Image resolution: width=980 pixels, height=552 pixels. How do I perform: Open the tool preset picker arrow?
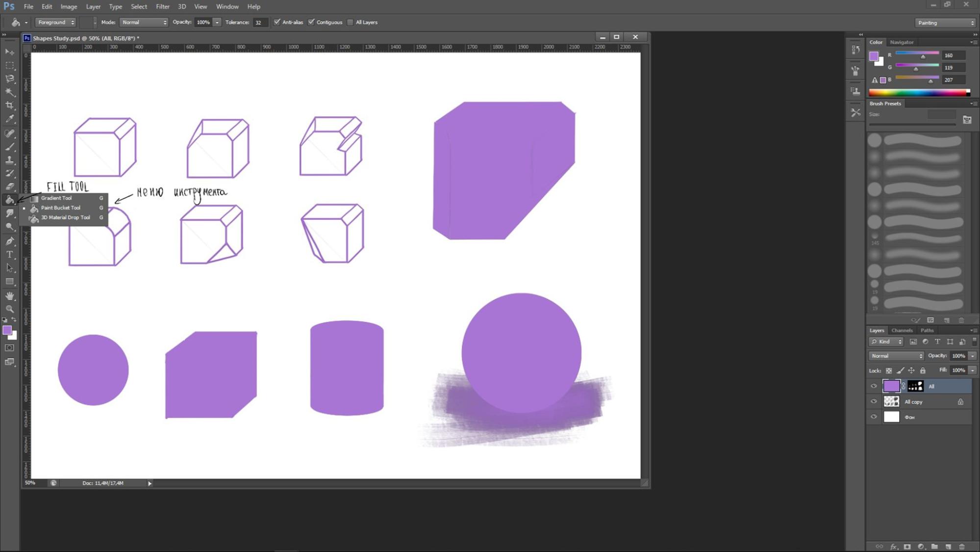pyautogui.click(x=26, y=23)
